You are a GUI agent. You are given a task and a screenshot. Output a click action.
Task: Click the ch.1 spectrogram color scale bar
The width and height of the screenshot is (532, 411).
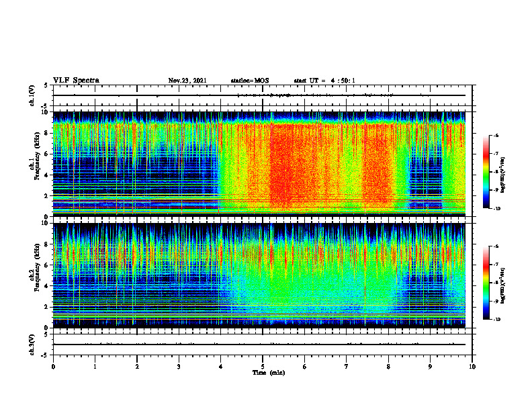pos(486,172)
